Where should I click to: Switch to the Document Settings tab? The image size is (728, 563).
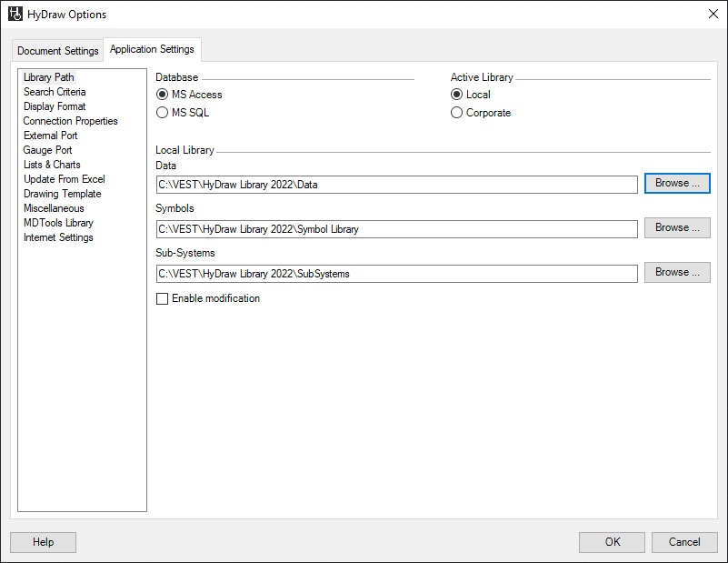coord(56,51)
